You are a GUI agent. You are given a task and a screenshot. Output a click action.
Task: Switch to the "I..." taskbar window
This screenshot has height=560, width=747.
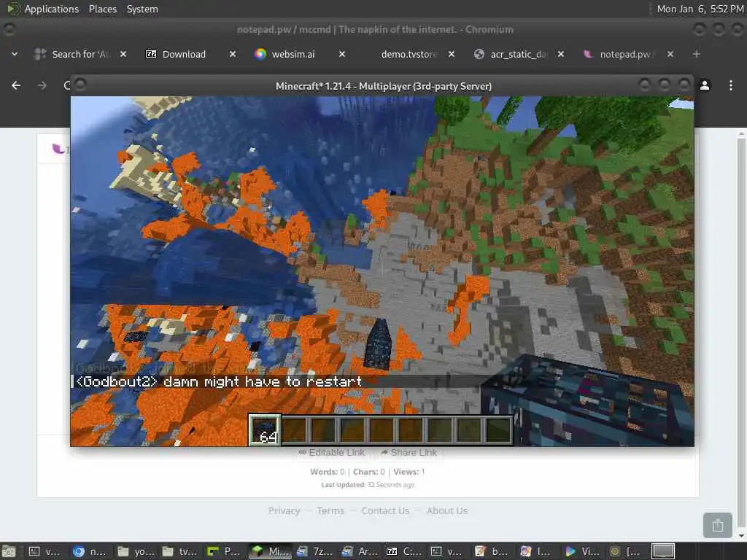pos(536,551)
